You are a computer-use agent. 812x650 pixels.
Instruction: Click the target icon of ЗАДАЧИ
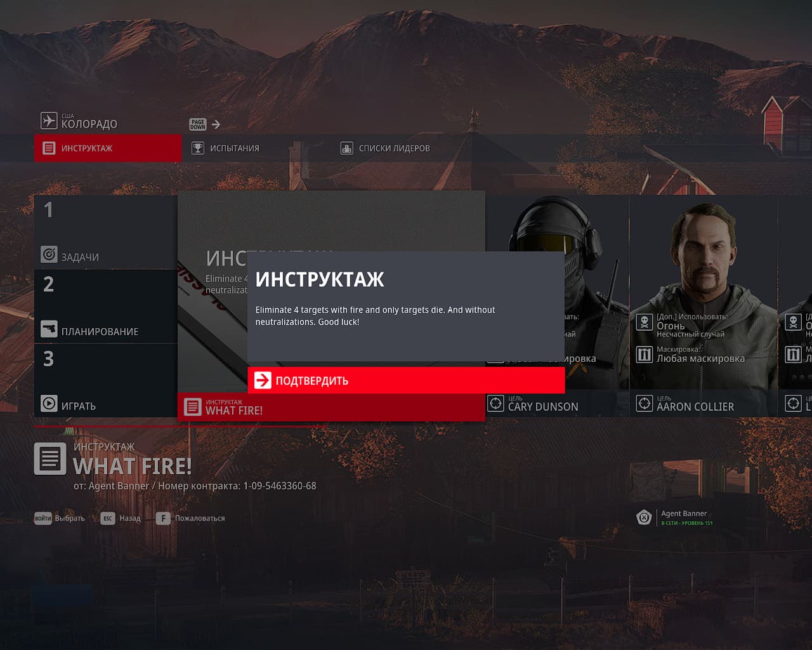point(49,254)
